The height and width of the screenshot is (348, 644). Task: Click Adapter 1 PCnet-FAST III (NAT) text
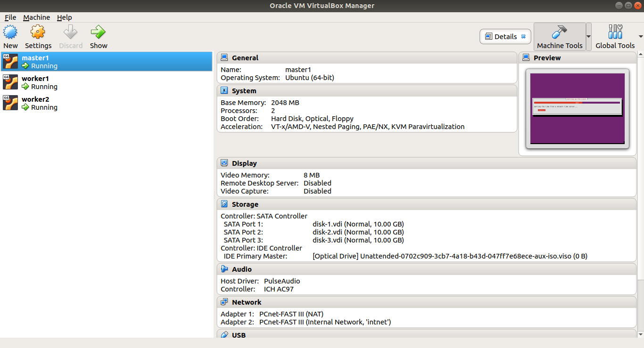[x=291, y=314]
